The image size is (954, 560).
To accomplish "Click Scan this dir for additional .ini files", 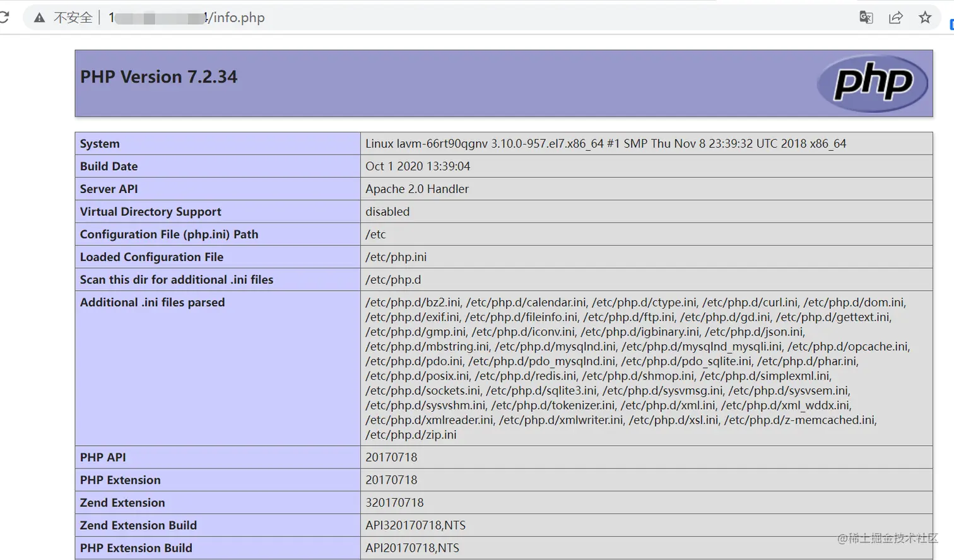I will (x=177, y=280).
